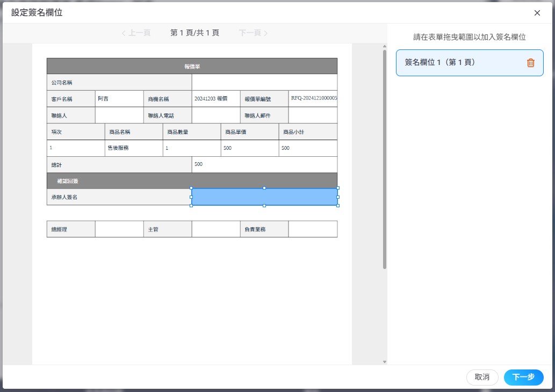Click the bottom-middle resize handle of signature box
Viewport: 555px width, 392px height.
click(x=264, y=206)
